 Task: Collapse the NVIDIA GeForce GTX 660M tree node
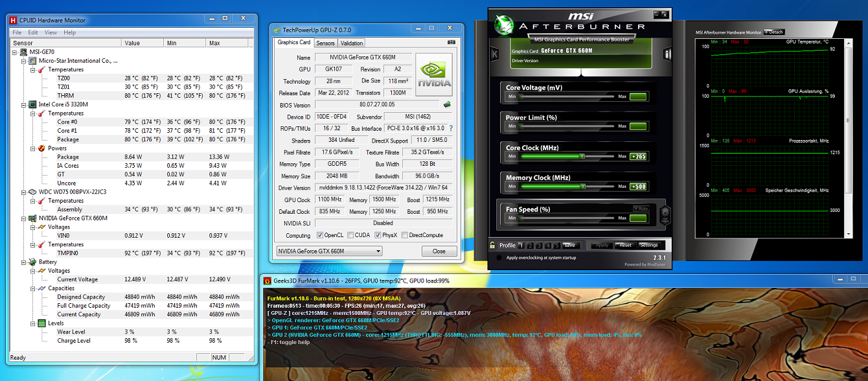(x=23, y=218)
